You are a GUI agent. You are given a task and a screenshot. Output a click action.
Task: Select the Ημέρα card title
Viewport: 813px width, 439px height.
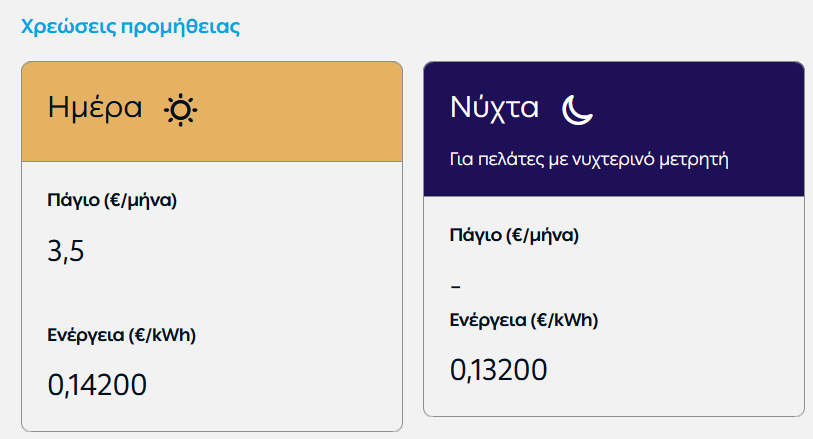click(x=95, y=108)
